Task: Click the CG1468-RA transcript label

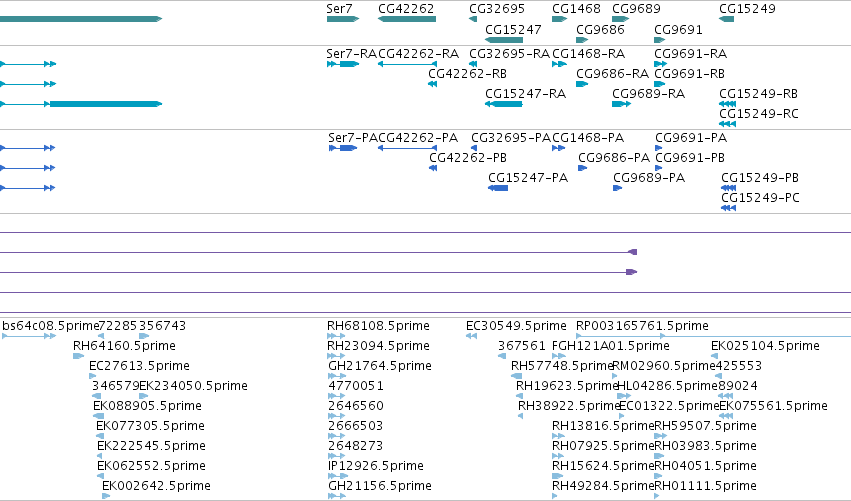Action: tap(588, 54)
